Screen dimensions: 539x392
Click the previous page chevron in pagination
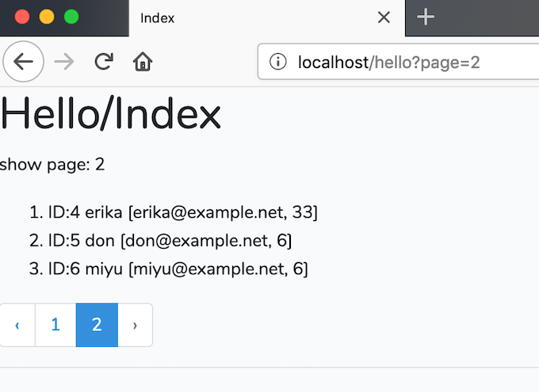point(17,325)
